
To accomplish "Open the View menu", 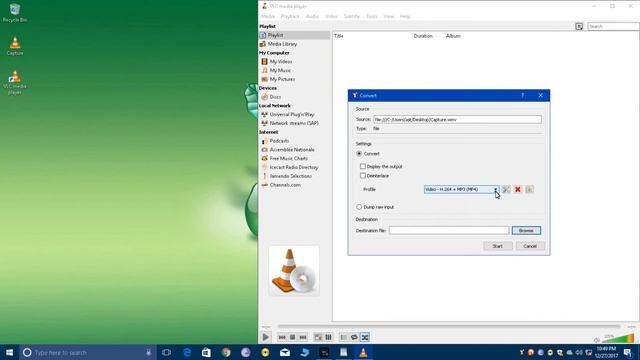I will [389, 16].
